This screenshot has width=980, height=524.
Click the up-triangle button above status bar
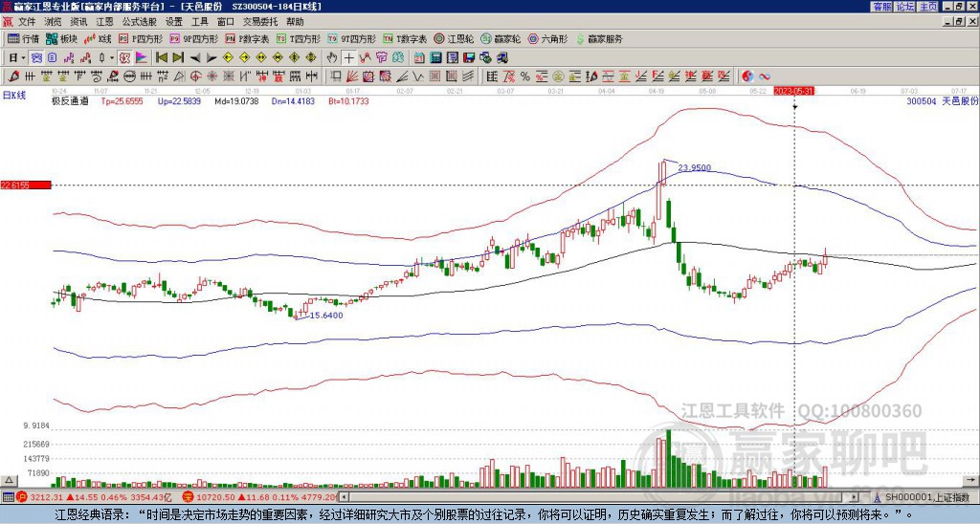pos(9,480)
